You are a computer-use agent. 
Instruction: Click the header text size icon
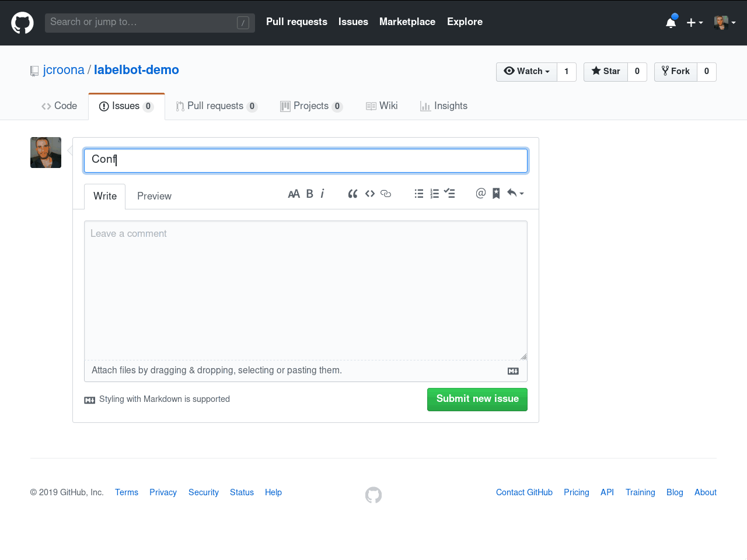tap(294, 194)
